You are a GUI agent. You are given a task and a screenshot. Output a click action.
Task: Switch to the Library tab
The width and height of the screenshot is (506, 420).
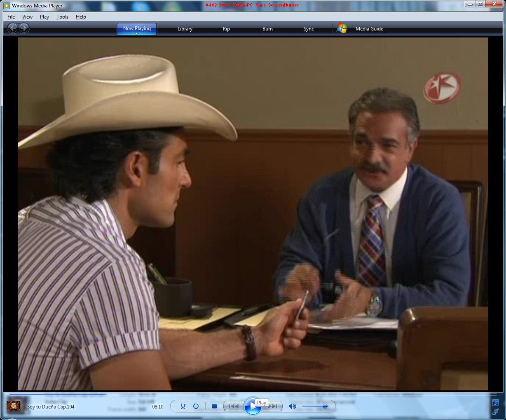185,29
